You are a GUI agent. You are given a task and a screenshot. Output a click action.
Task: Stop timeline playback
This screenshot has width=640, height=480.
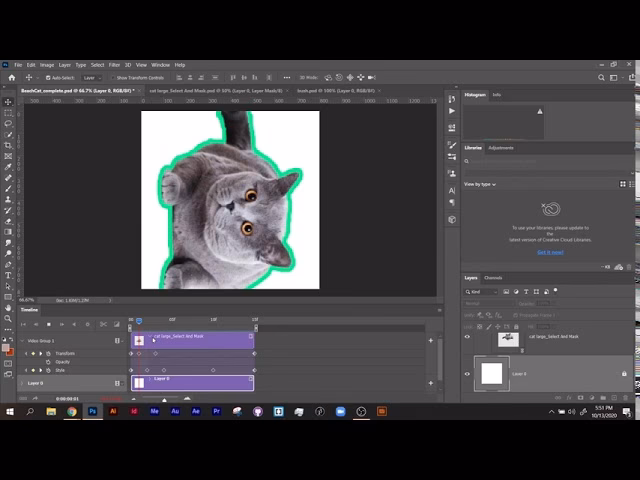tap(49, 324)
